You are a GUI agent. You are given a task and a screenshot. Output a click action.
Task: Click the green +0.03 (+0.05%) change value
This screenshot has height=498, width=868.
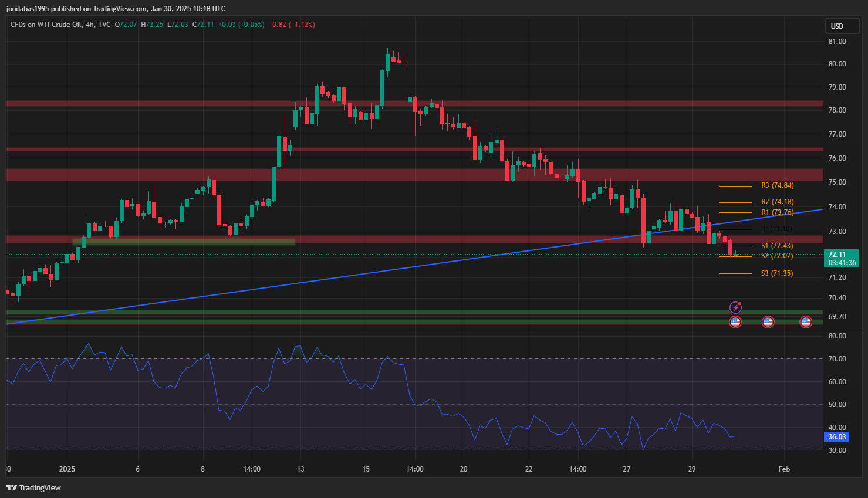pos(241,25)
